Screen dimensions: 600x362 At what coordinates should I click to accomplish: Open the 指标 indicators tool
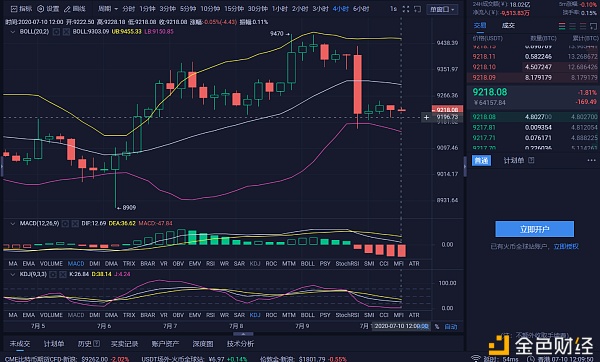click(21, 8)
